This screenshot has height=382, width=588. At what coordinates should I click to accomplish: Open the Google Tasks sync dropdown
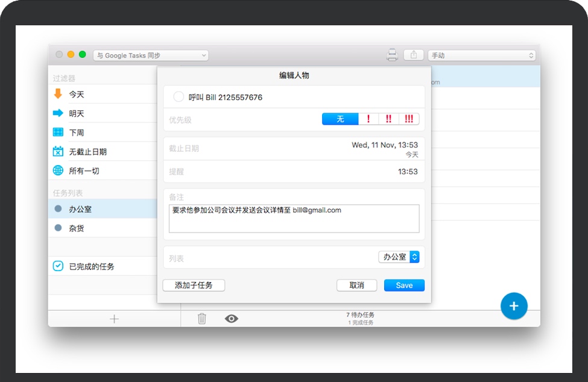pos(151,55)
